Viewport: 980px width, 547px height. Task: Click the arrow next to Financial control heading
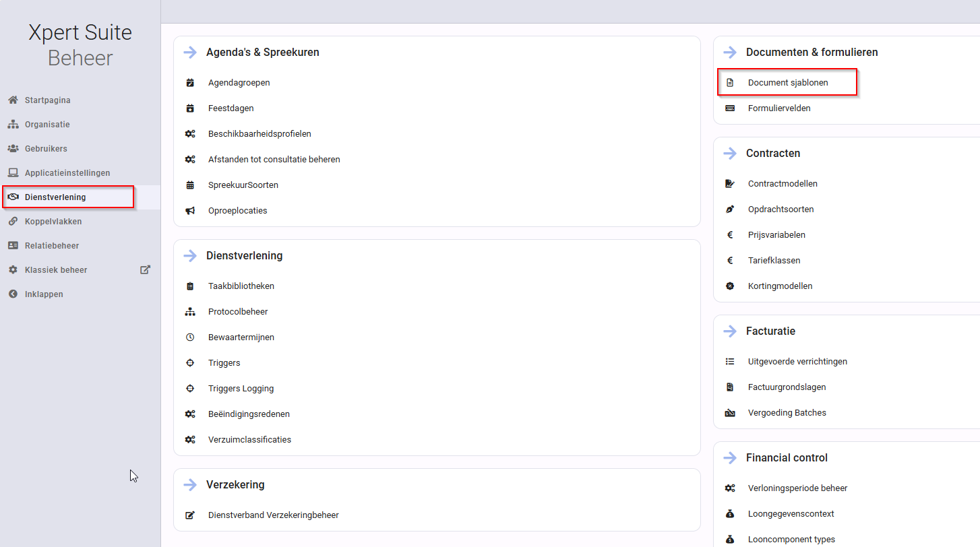[730, 457]
